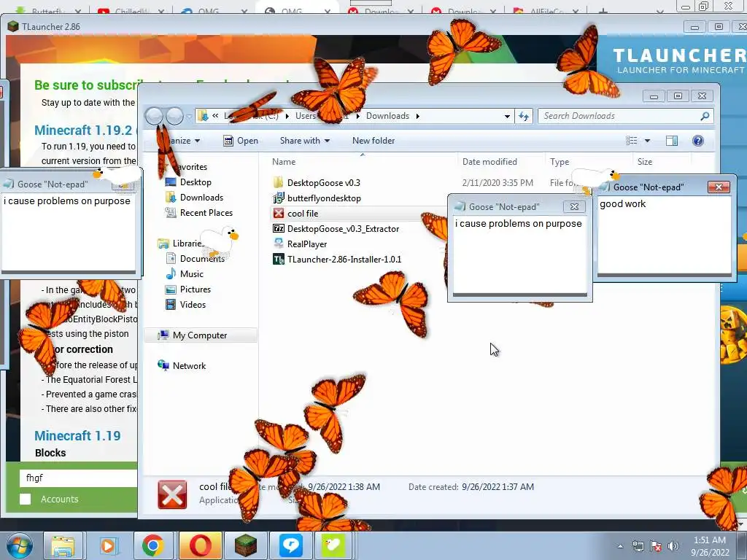Select the DesktopGoose v0.3 folder icon
Image resolution: width=747 pixels, height=560 pixels.
click(x=278, y=182)
